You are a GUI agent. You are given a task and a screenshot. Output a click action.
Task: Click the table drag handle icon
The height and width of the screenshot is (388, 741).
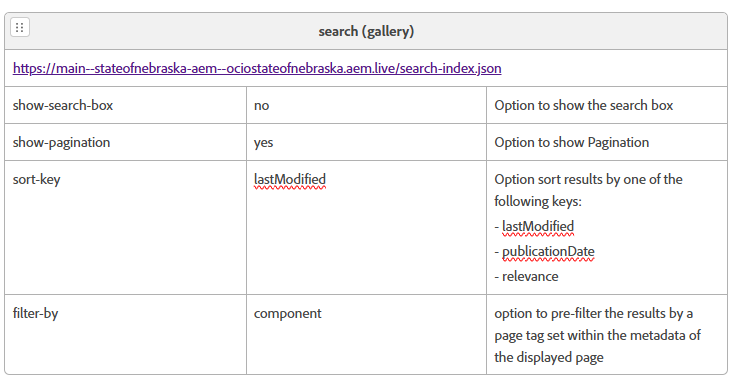[x=20, y=27]
